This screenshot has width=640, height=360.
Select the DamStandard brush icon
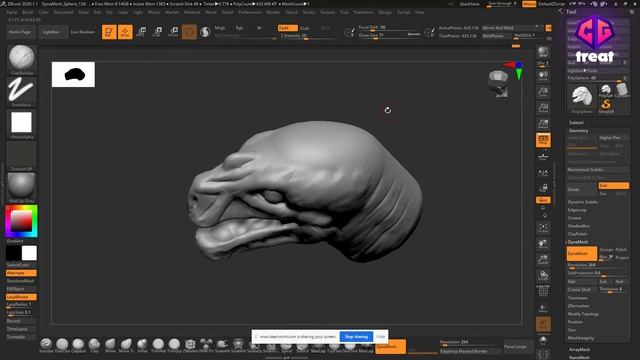click(62, 345)
